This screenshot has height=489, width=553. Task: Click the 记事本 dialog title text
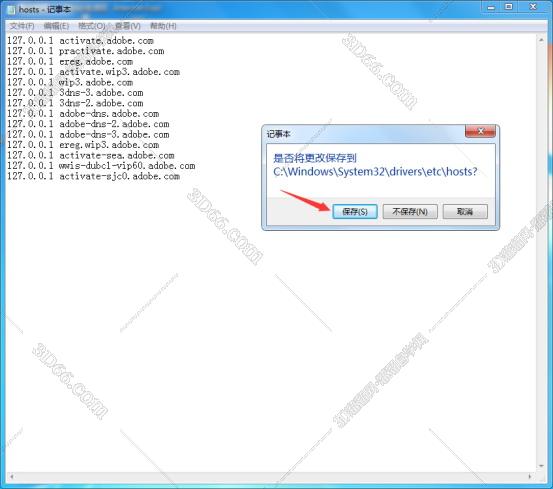(x=279, y=134)
